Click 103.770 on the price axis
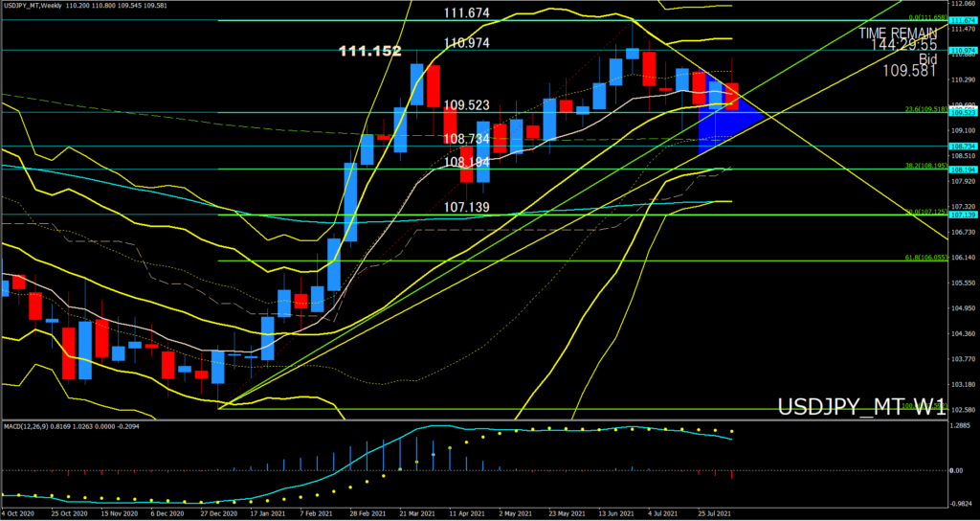Screen dimensions: 980x521 click(963, 358)
